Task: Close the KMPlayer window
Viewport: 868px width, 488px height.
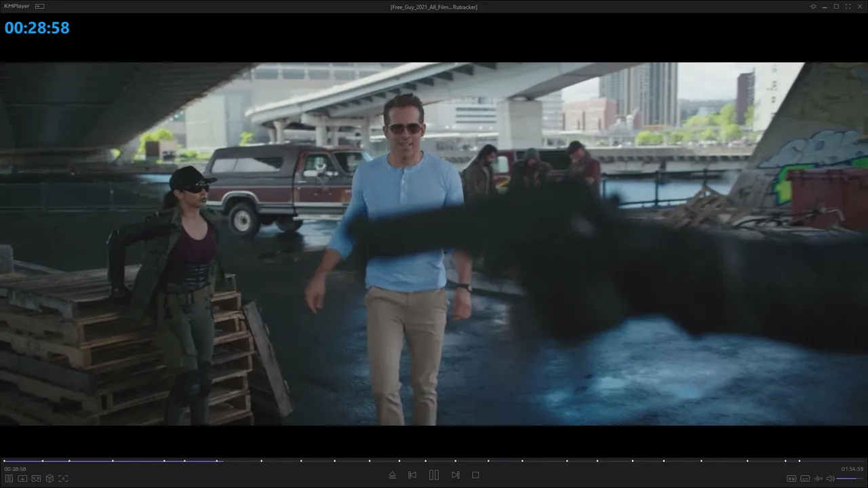Action: [x=859, y=6]
